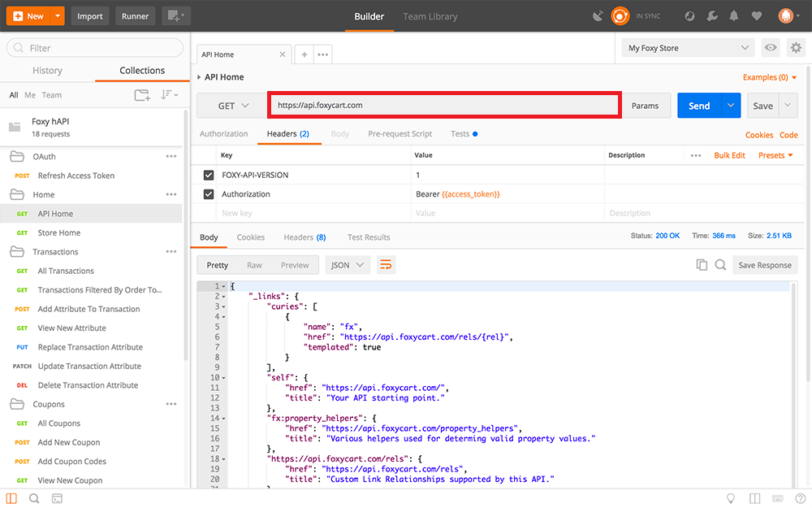Viewport: 812px width, 508px height.
Task: Open the new window icon in the top toolbar
Action: (176, 16)
